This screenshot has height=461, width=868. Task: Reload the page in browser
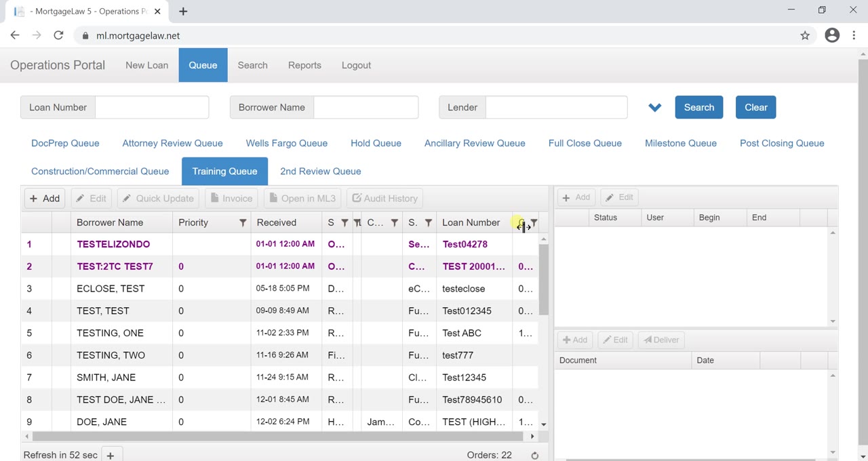(x=58, y=36)
